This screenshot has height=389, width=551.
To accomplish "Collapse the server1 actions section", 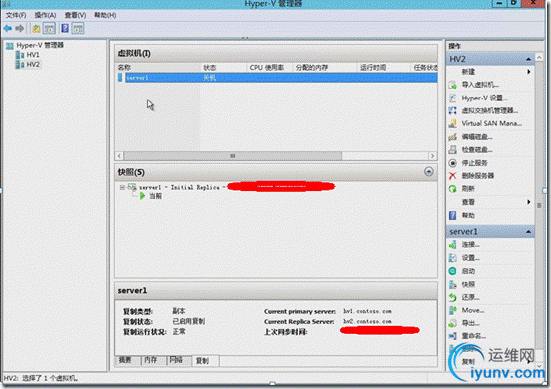I will coord(528,232).
